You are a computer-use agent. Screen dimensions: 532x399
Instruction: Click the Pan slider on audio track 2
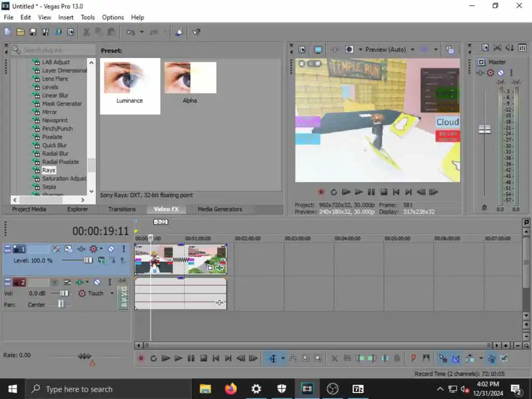tap(60, 304)
